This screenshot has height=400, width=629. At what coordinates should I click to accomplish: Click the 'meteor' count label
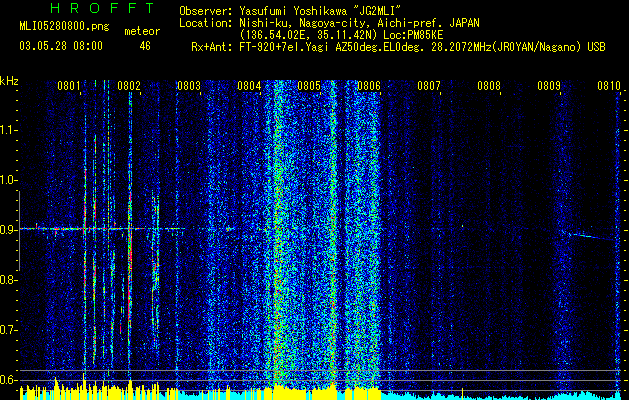tap(142, 31)
